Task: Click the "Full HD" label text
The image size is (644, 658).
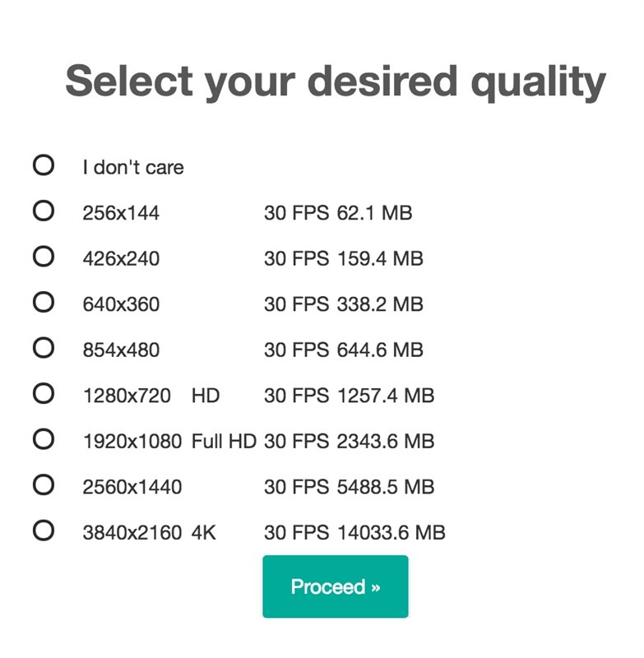Action: coord(224,442)
